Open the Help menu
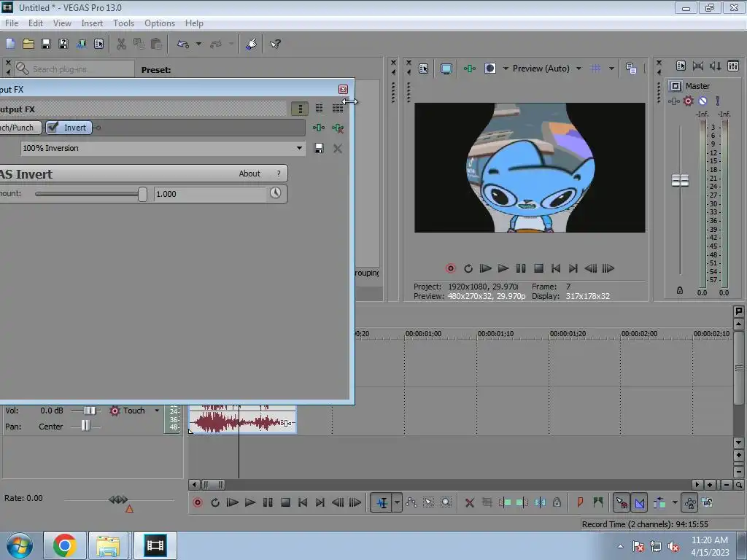The width and height of the screenshot is (747, 560). 194,23
